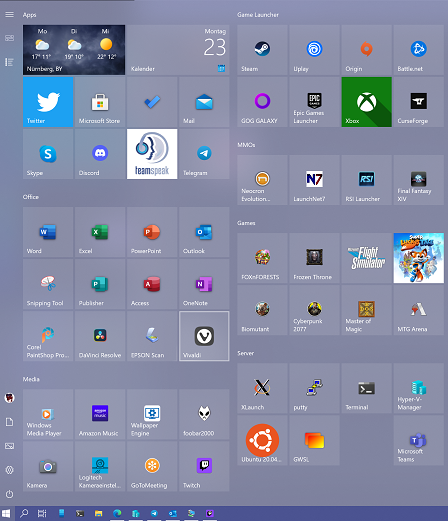
Task: Launch Uplay from Game Launcher group
Action: coord(314,50)
